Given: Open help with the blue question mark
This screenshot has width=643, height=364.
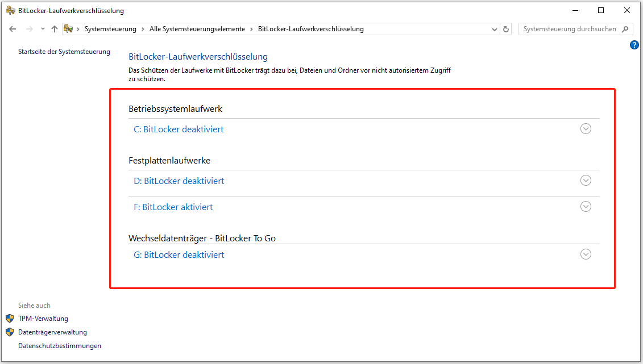Looking at the screenshot, I should 634,45.
